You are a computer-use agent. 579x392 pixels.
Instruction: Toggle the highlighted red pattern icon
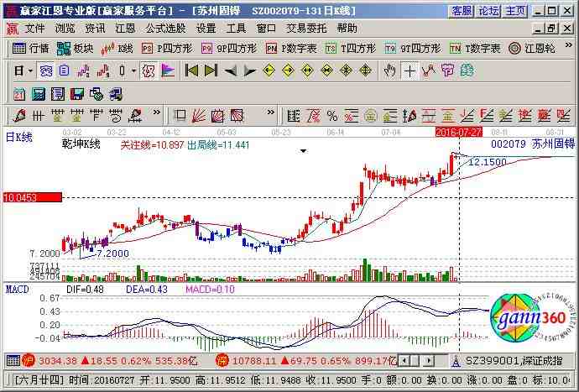coord(149,71)
